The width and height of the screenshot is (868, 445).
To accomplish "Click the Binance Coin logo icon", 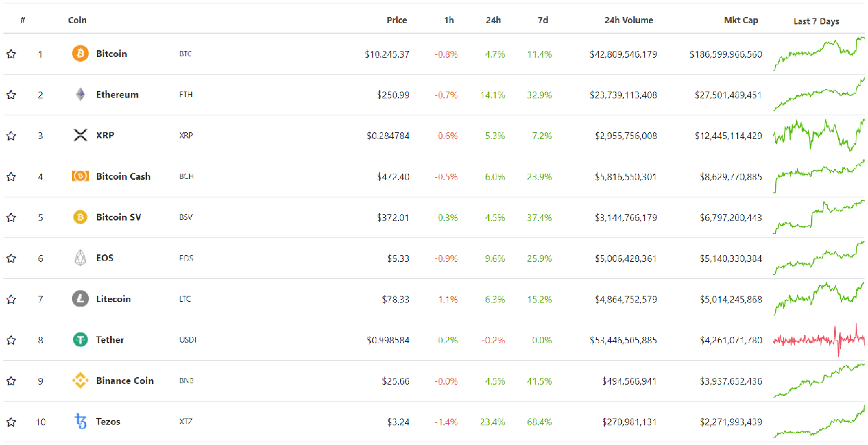I will click(80, 381).
